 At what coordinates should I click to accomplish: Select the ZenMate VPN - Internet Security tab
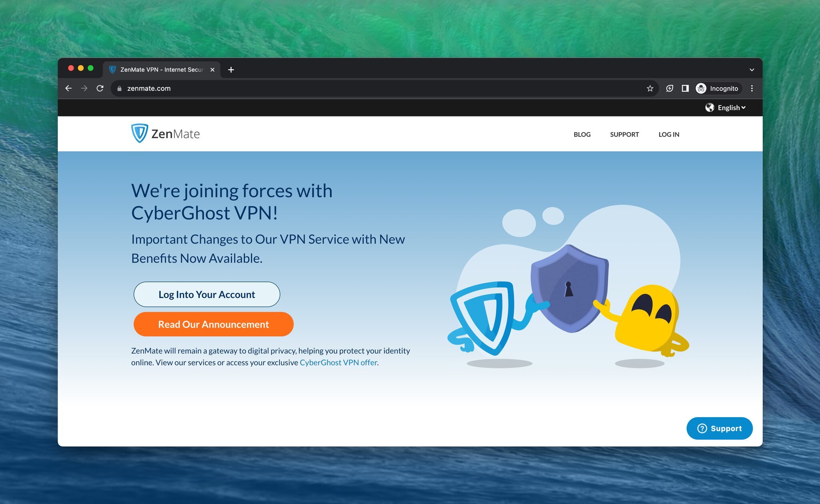point(162,70)
